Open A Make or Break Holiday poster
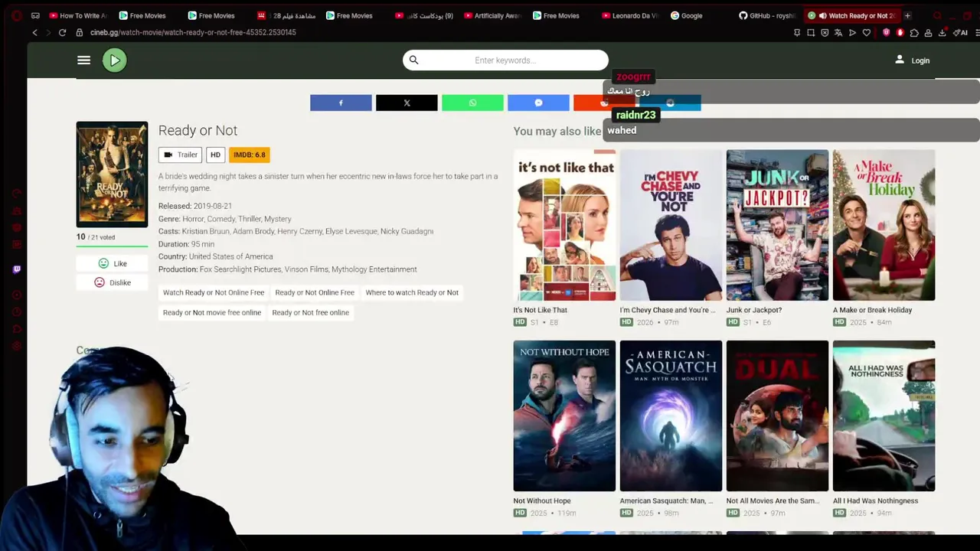The width and height of the screenshot is (980, 551). (x=884, y=225)
